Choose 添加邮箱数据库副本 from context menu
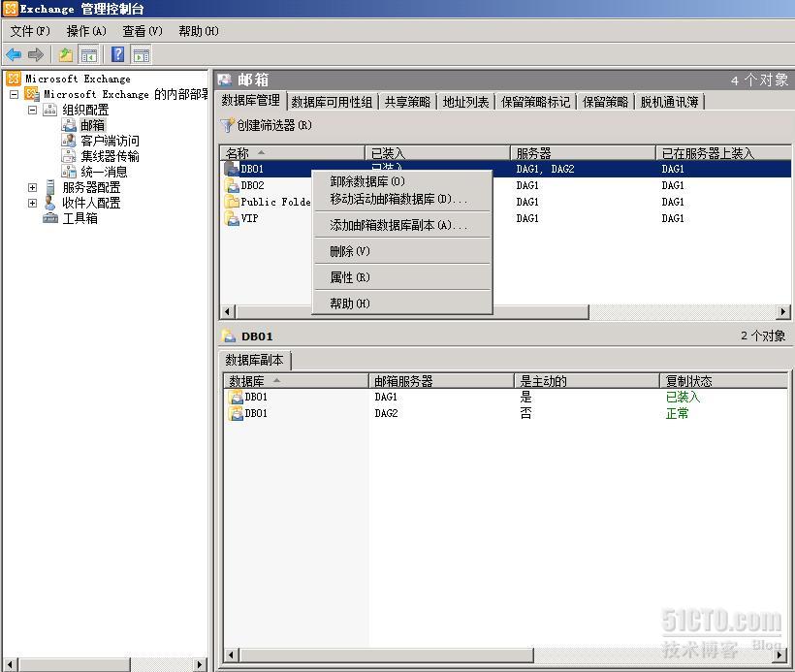795x672 pixels. (402, 225)
